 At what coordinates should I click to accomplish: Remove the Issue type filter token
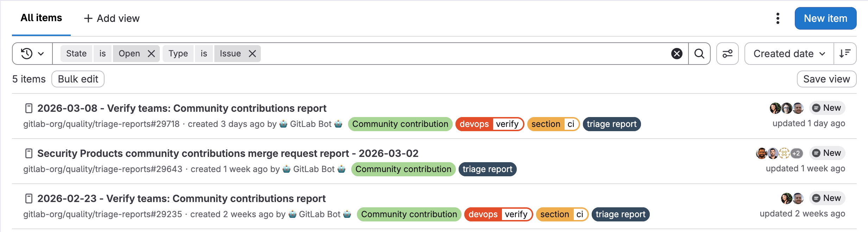tap(252, 54)
